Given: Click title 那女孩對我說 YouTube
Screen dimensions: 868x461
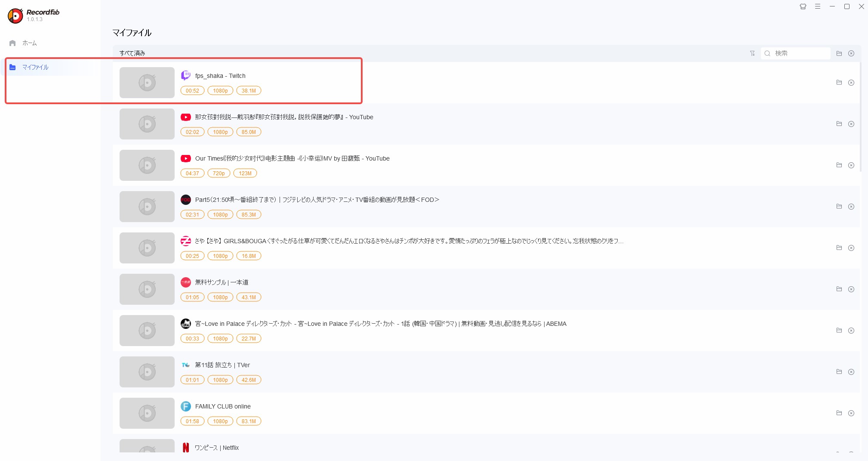Looking at the screenshot, I should tap(284, 117).
